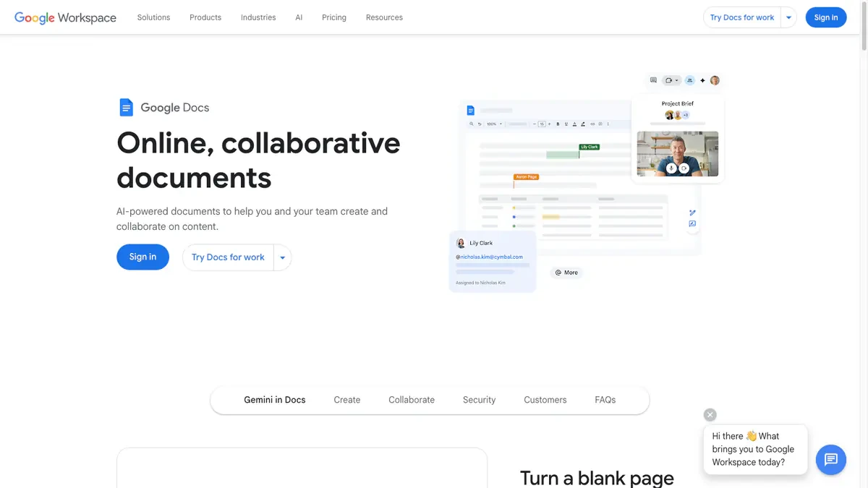Open the AI menu item
The height and width of the screenshot is (488, 868).
pos(299,17)
